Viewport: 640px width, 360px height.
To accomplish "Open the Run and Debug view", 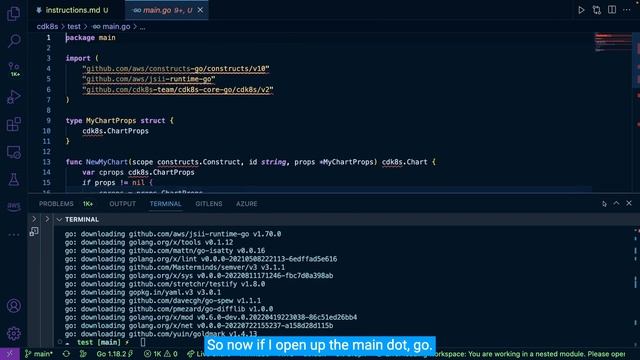I will [13, 97].
